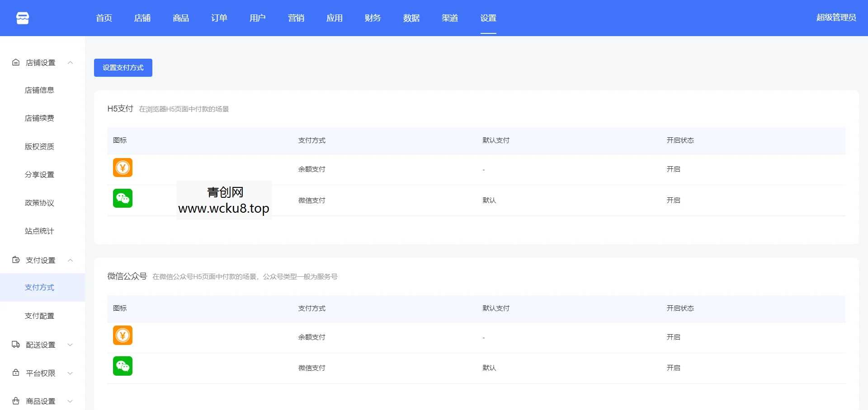
Task: Enable 余额支付 in the H5支付 section
Action: pyautogui.click(x=673, y=169)
